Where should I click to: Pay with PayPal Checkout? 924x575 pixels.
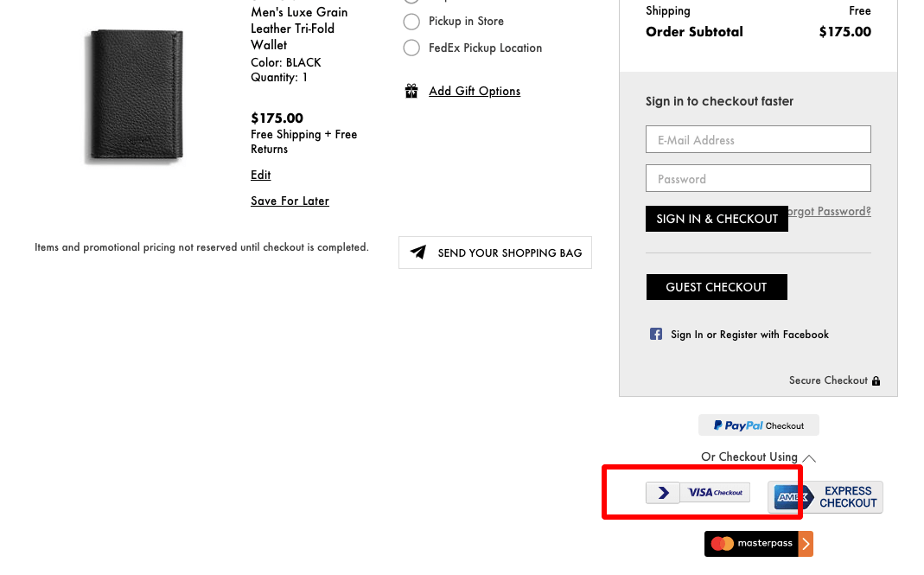coord(758,425)
